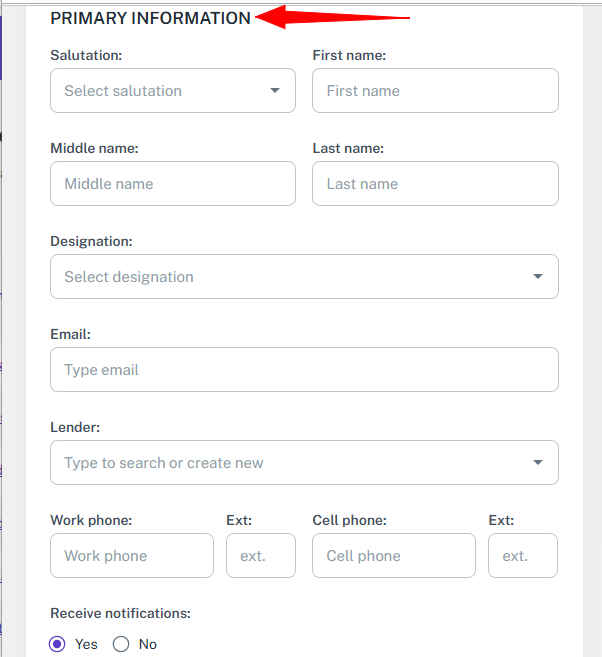Click the Designation dropdown caret icon
602x657 pixels.
pyautogui.click(x=538, y=277)
